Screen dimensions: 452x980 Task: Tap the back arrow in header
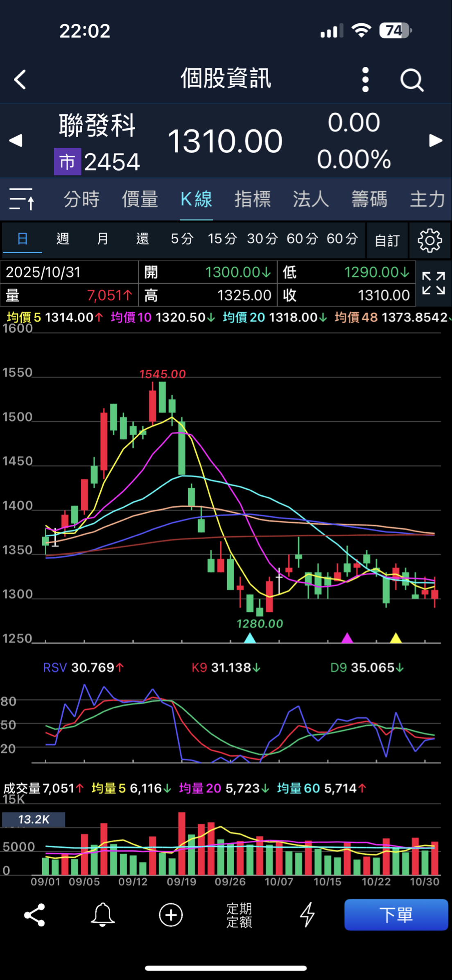click(20, 79)
